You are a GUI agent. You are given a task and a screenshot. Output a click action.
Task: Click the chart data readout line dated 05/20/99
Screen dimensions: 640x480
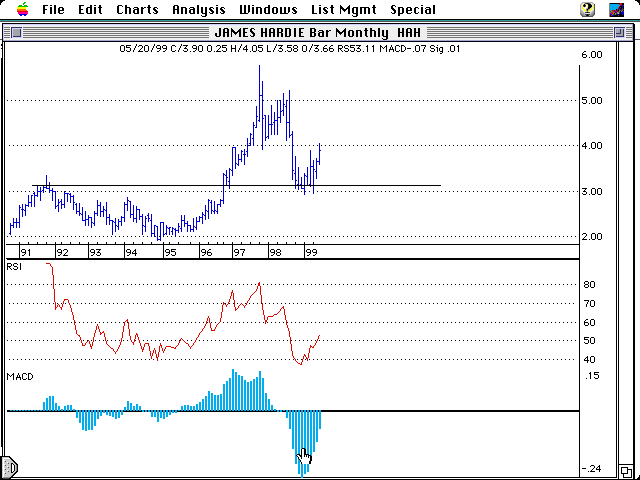click(x=290, y=49)
